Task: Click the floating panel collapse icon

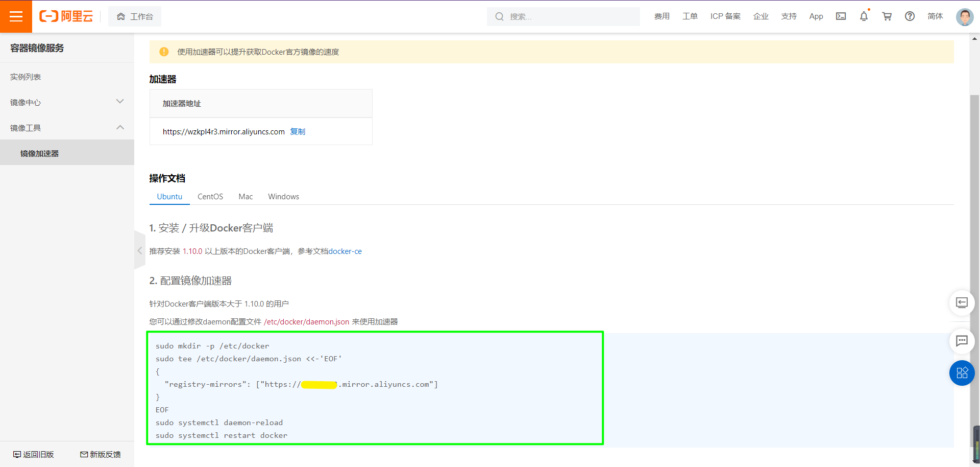Action: pyautogui.click(x=962, y=303)
